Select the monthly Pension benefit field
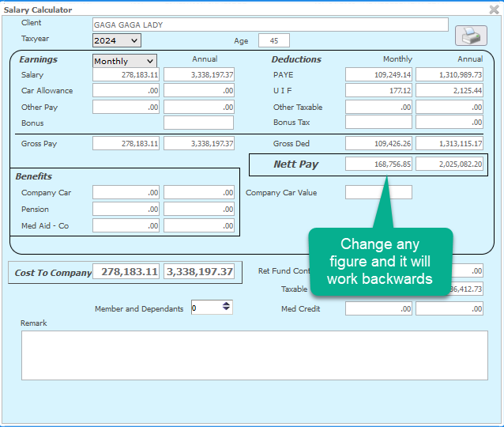This screenshot has height=427, width=504. [x=126, y=209]
